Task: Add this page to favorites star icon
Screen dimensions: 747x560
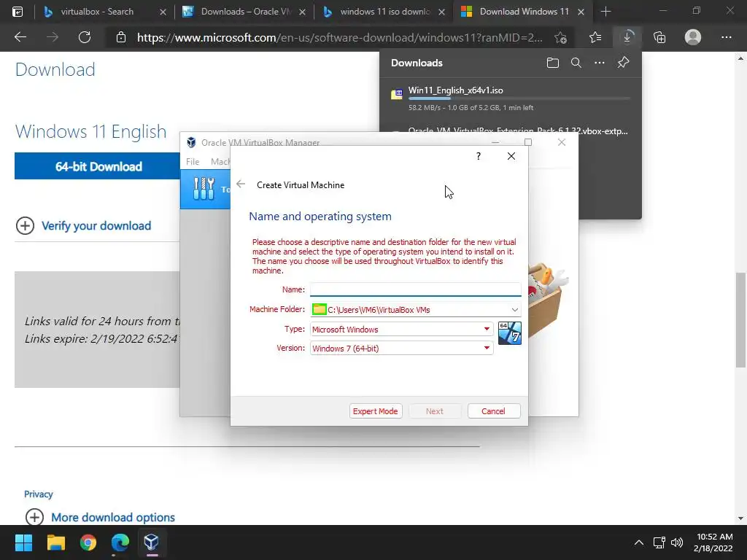Action: click(561, 37)
